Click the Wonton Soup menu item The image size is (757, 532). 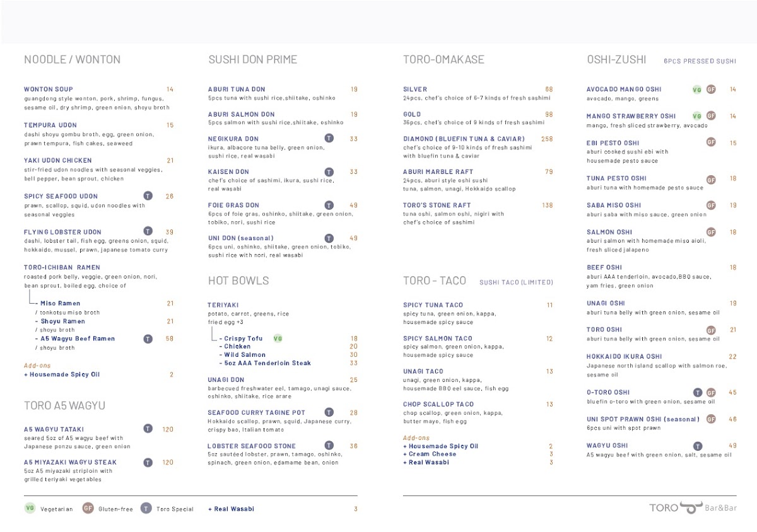point(49,90)
